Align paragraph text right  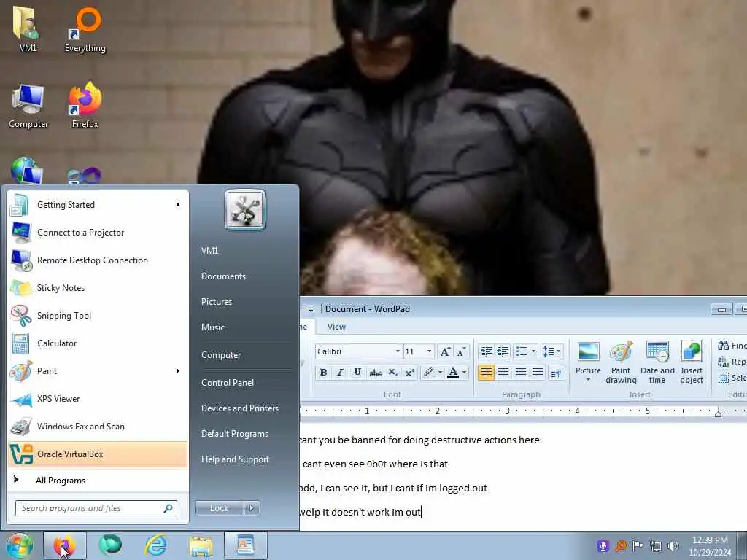pyautogui.click(x=520, y=373)
